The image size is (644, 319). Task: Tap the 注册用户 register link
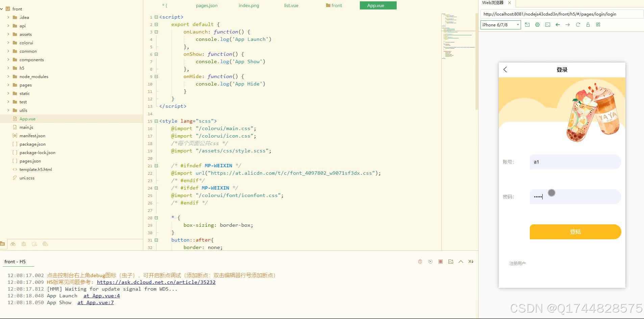pyautogui.click(x=517, y=263)
